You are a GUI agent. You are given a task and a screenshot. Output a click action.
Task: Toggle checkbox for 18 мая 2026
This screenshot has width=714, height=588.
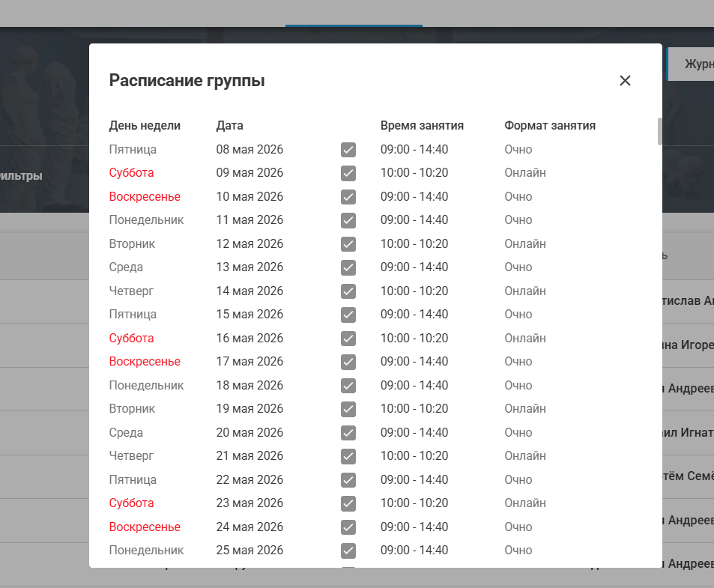tap(348, 386)
